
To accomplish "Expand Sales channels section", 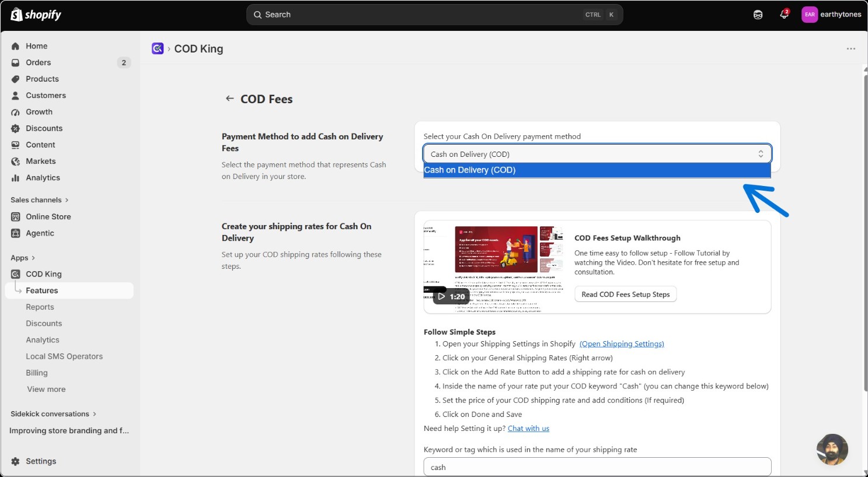I will pyautogui.click(x=40, y=200).
